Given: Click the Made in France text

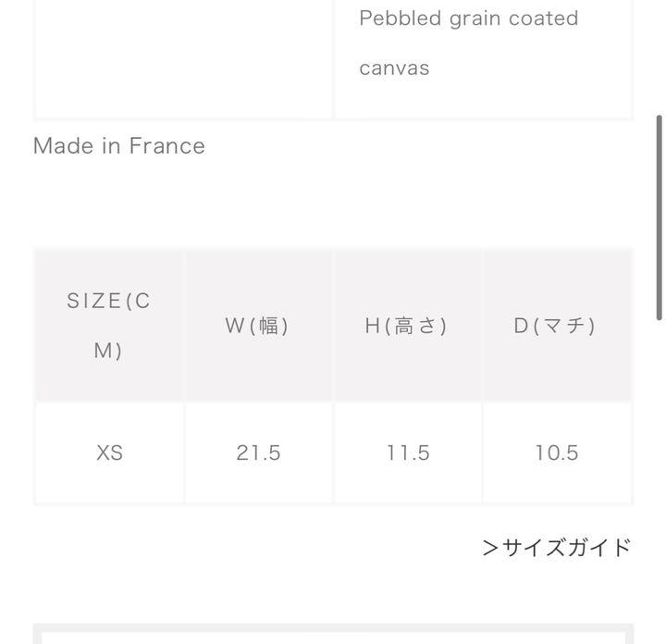Looking at the screenshot, I should tap(119, 145).
